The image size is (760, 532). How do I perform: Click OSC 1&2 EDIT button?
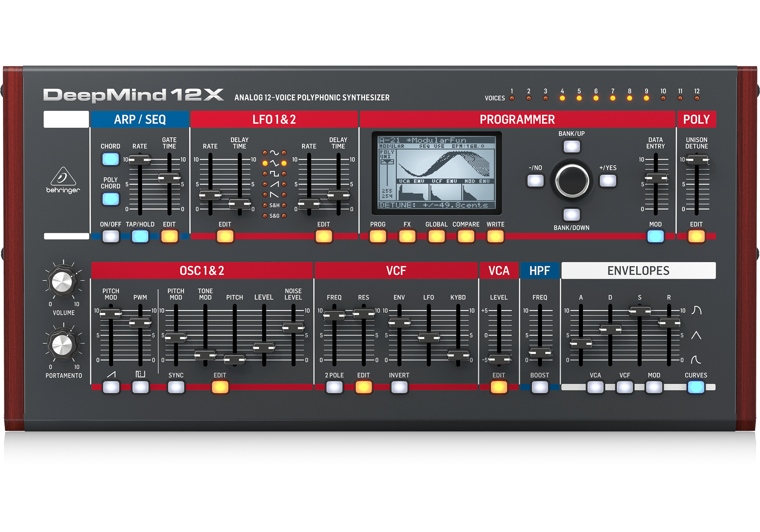click(220, 387)
